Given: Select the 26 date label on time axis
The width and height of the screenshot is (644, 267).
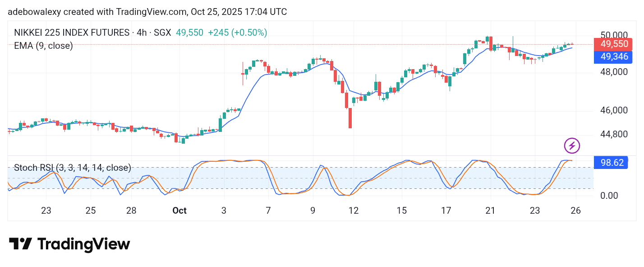Looking at the screenshot, I should (575, 211).
